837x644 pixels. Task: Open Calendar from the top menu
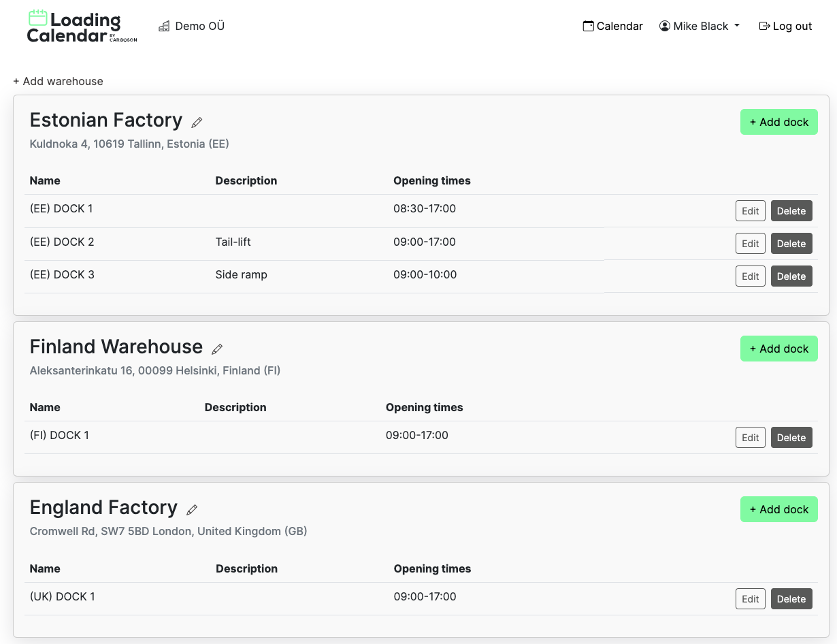pos(612,25)
